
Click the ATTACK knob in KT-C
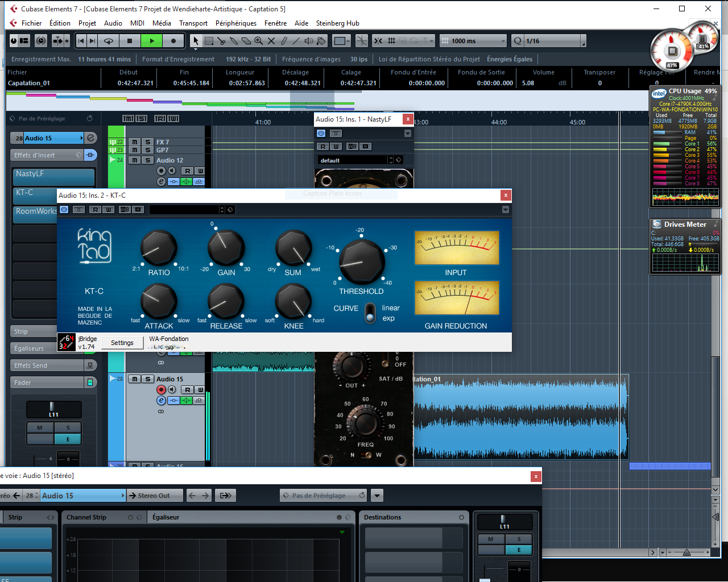[x=159, y=301]
